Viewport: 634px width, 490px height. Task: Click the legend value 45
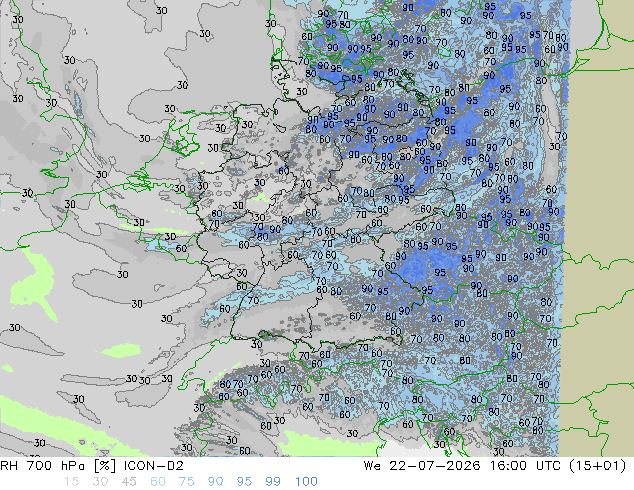[129, 482]
